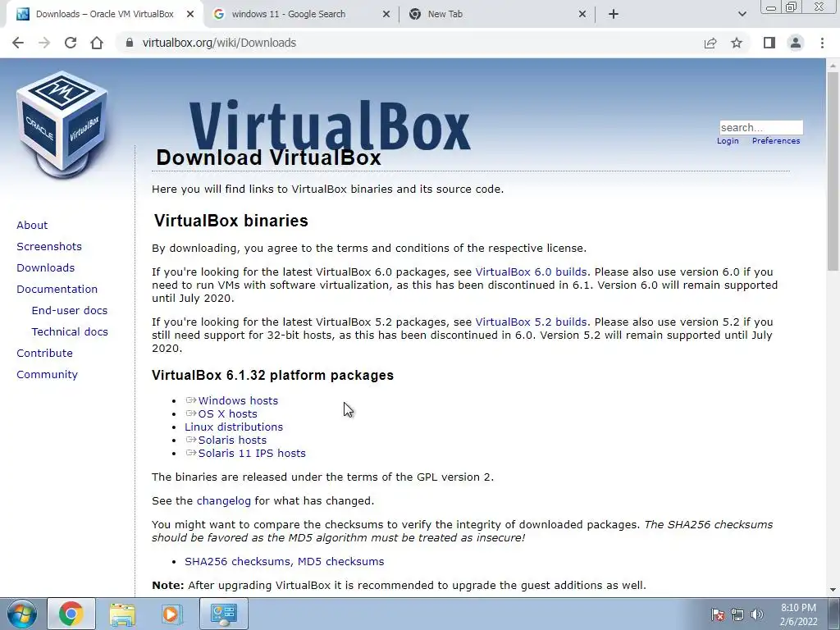Download the Windows hosts package

(x=238, y=400)
